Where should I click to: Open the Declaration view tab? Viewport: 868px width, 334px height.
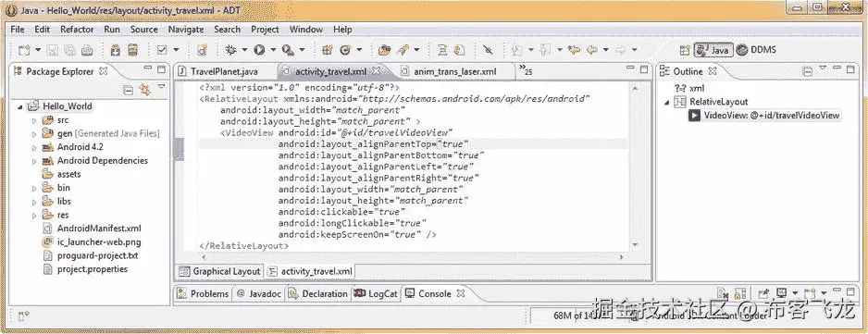tap(317, 294)
